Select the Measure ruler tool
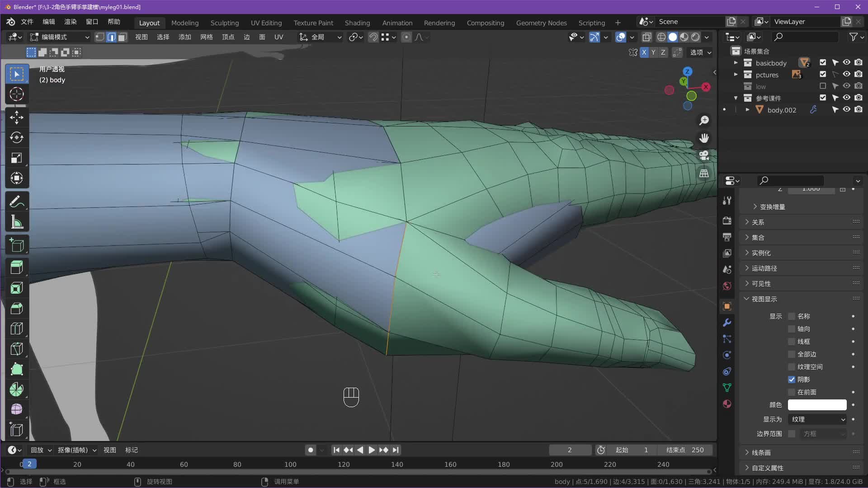 click(x=17, y=222)
